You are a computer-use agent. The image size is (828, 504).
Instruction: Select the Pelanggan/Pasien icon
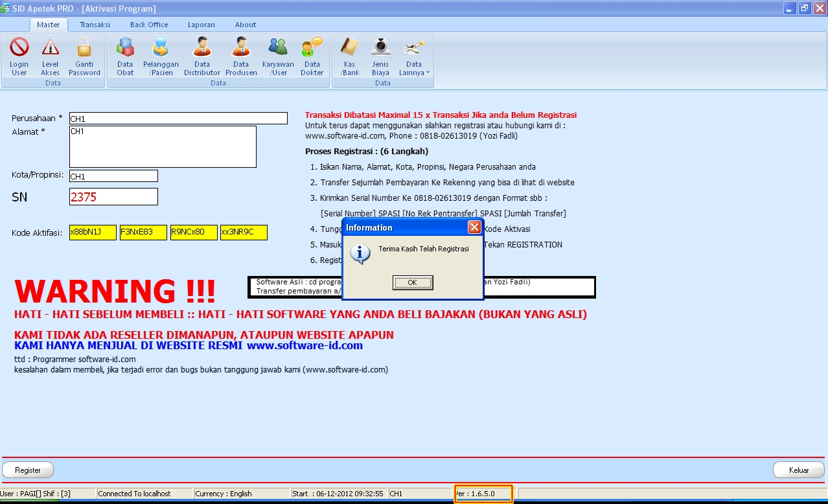coord(160,55)
